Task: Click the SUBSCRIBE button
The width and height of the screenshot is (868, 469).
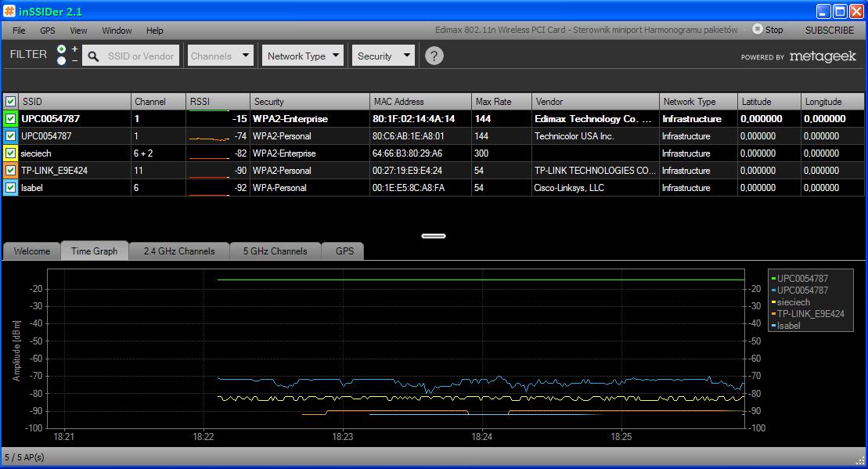Action: click(x=829, y=30)
